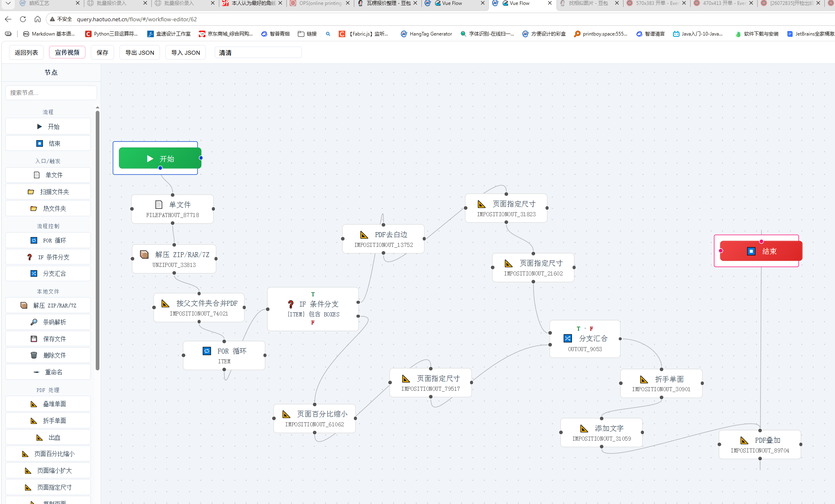The width and height of the screenshot is (835, 504).
Task: Click the 页面缩小扩大 ruler icon in sidebar
Action: tap(28, 470)
